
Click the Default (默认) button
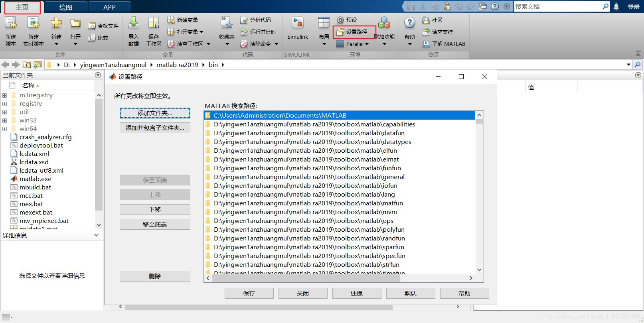[411, 293]
